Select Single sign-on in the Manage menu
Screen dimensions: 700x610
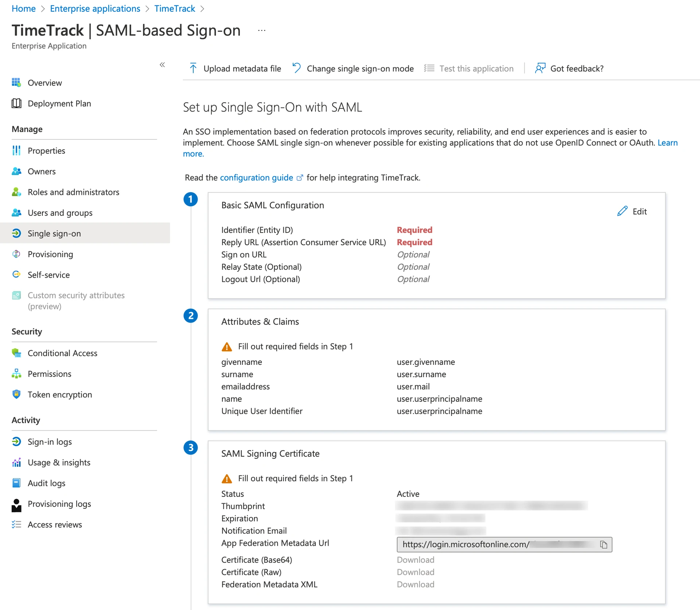54,233
